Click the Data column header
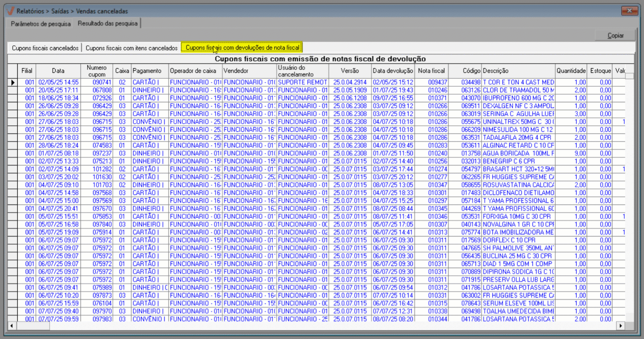This screenshot has width=644, height=339. [x=58, y=71]
